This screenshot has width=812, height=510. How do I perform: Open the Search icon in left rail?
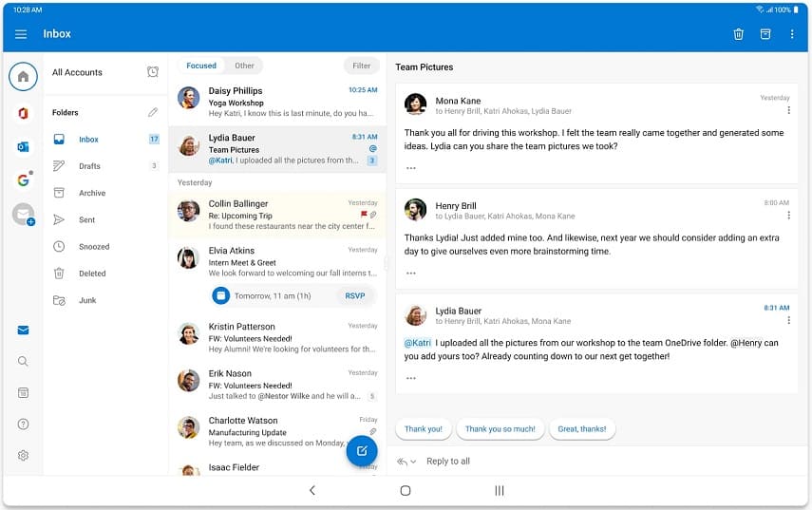(x=23, y=361)
